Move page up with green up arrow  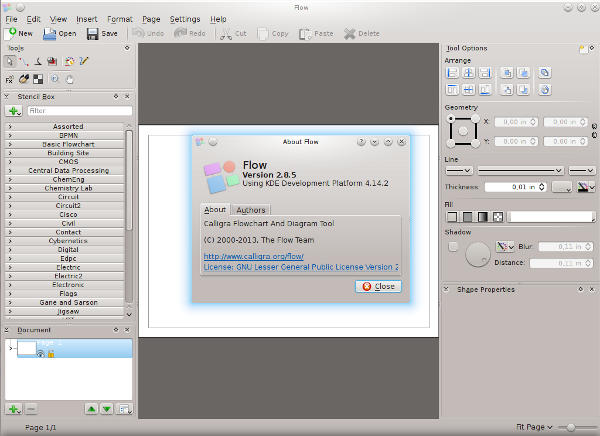91,409
